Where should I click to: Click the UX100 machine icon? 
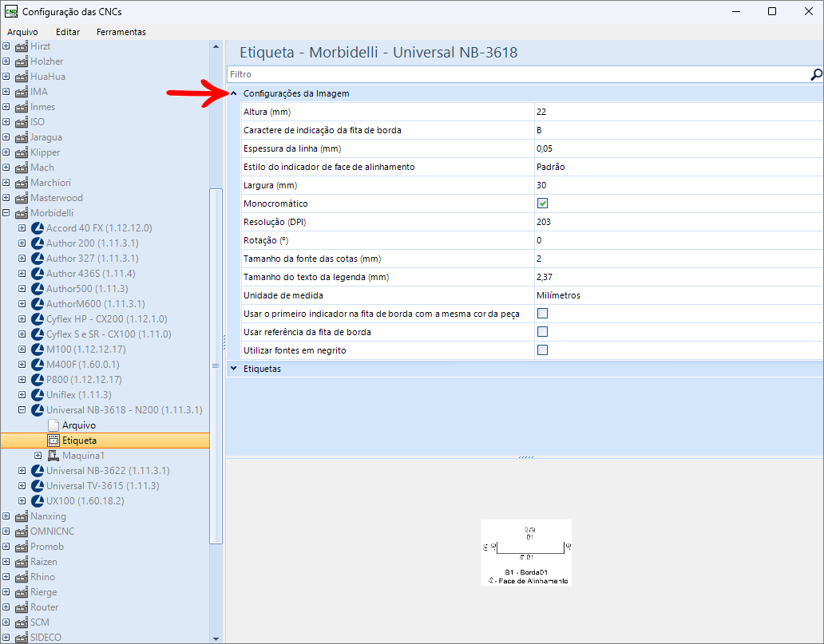pos(38,501)
